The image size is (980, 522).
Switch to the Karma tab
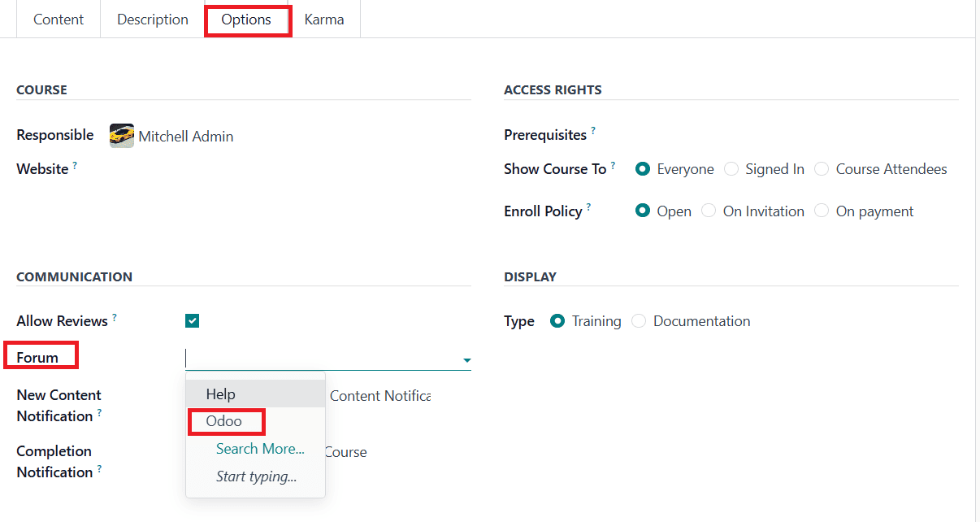click(323, 20)
